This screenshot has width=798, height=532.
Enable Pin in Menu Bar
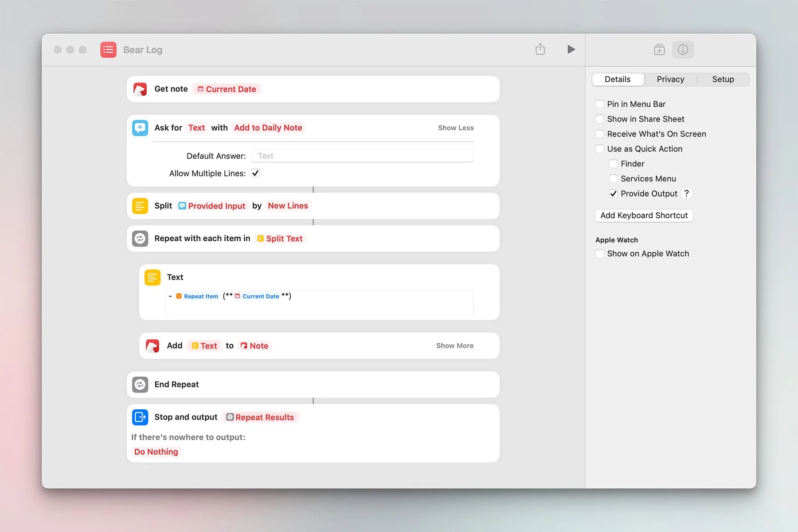click(x=599, y=104)
